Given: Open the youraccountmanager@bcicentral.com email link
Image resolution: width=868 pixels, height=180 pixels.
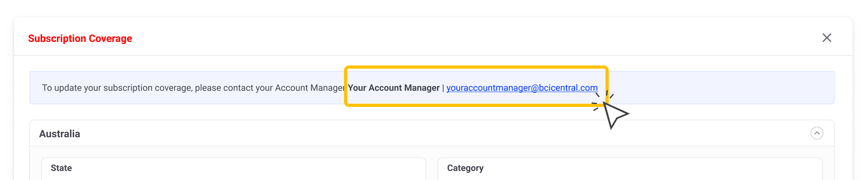Looking at the screenshot, I should [x=522, y=88].
